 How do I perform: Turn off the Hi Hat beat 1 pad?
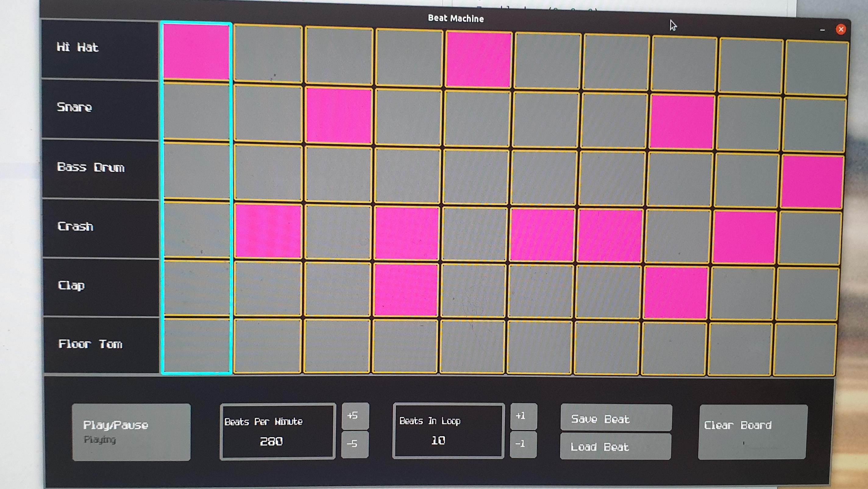(196, 52)
